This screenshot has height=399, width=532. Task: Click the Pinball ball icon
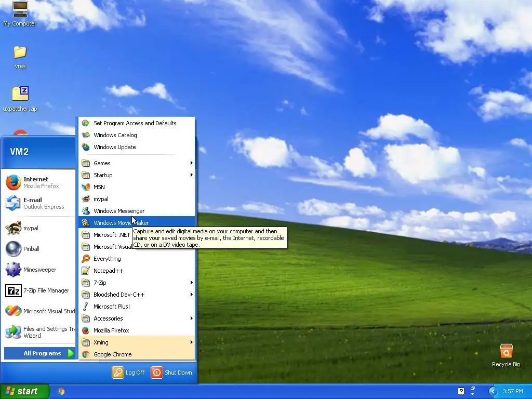[13, 249]
